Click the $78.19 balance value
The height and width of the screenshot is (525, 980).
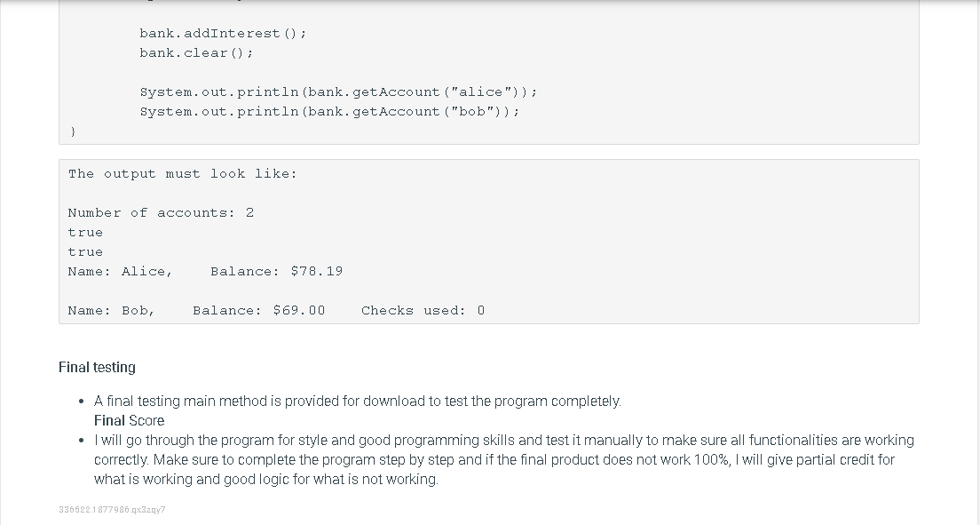pos(316,271)
